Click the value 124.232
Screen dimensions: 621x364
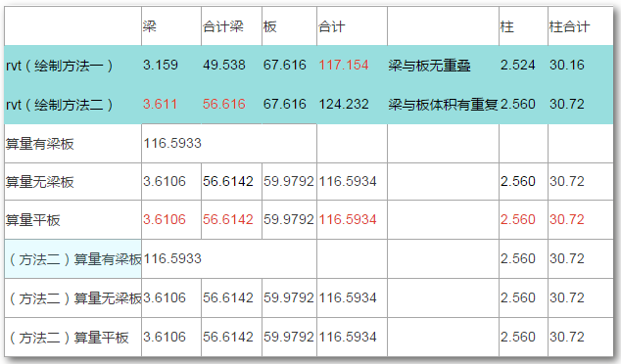(x=344, y=104)
